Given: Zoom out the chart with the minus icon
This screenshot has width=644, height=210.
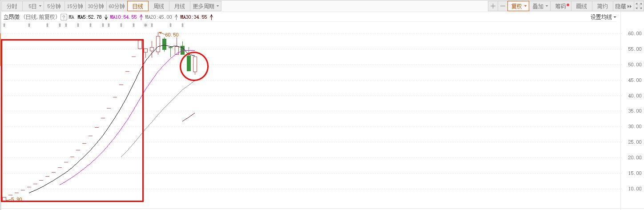Looking at the screenshot, I should 503,6.
